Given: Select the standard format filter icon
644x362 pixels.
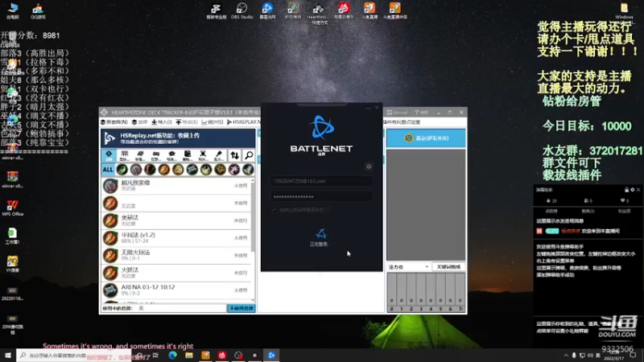Looking at the screenshot, I should (125, 155).
